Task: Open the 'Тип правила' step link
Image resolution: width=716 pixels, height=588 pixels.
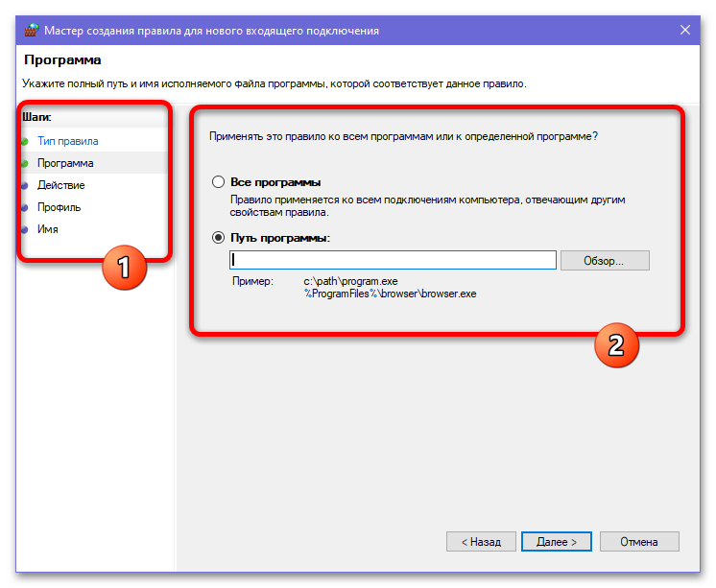Action: tap(67, 141)
